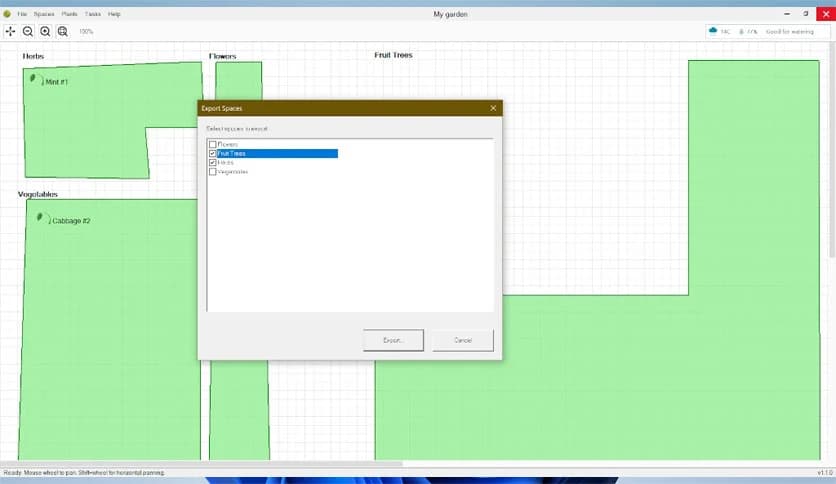Minimize the My garden window

coord(787,14)
